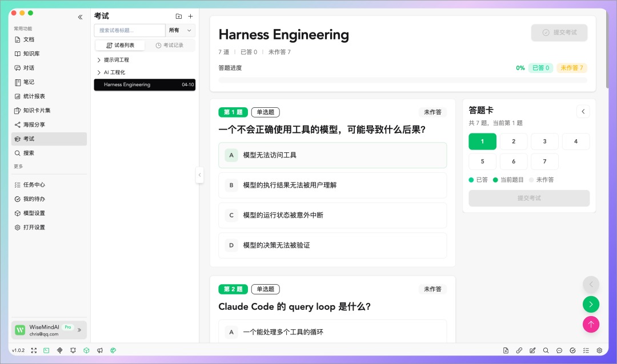Screen dimensions: 617x364
Task: Open 文档 in the sidebar
Action: [49, 39]
